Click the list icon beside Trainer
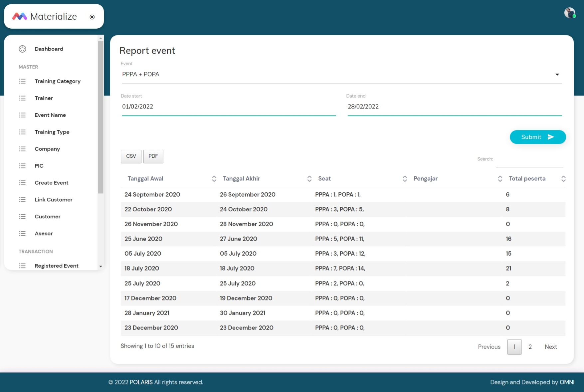 (x=22, y=98)
